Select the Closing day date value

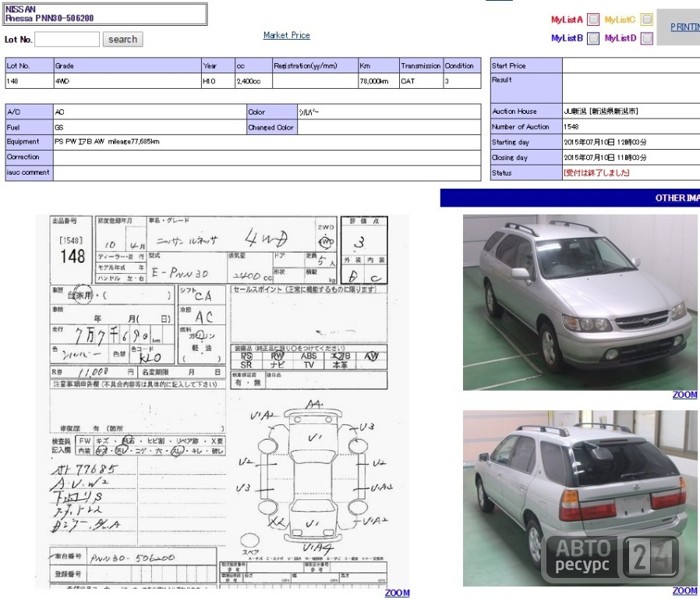click(604, 158)
